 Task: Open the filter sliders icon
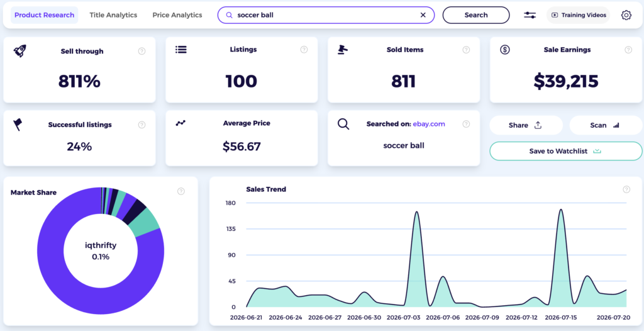[x=530, y=15]
